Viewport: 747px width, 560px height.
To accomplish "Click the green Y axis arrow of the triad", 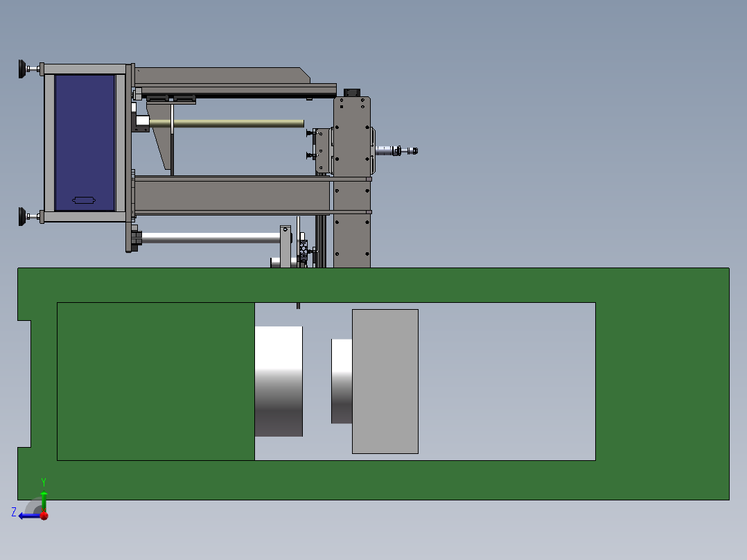I will click(44, 501).
